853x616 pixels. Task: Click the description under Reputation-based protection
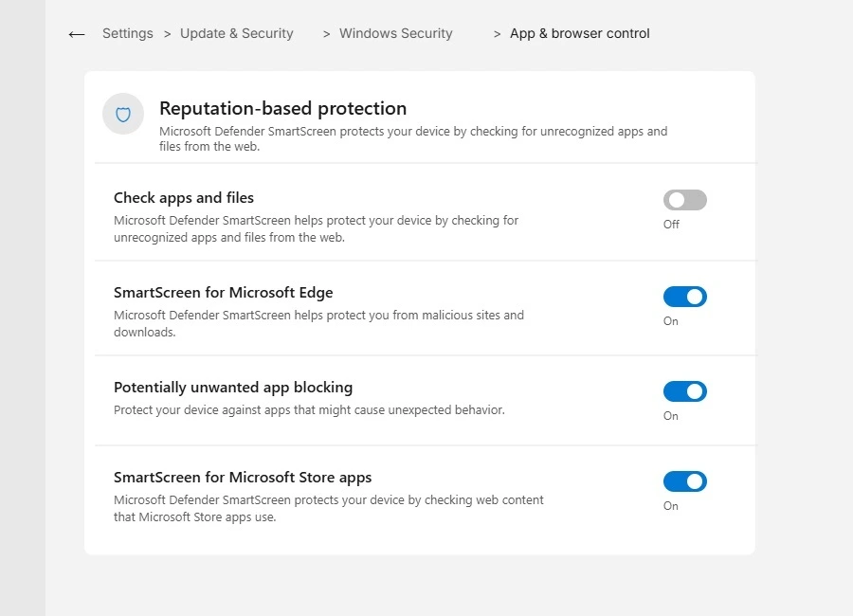pyautogui.click(x=413, y=138)
